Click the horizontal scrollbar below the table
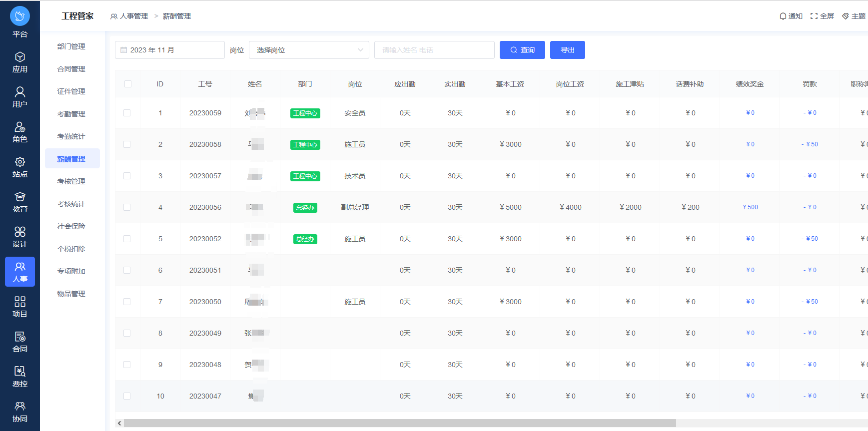Viewport: 868px width, 431px height. click(x=400, y=423)
